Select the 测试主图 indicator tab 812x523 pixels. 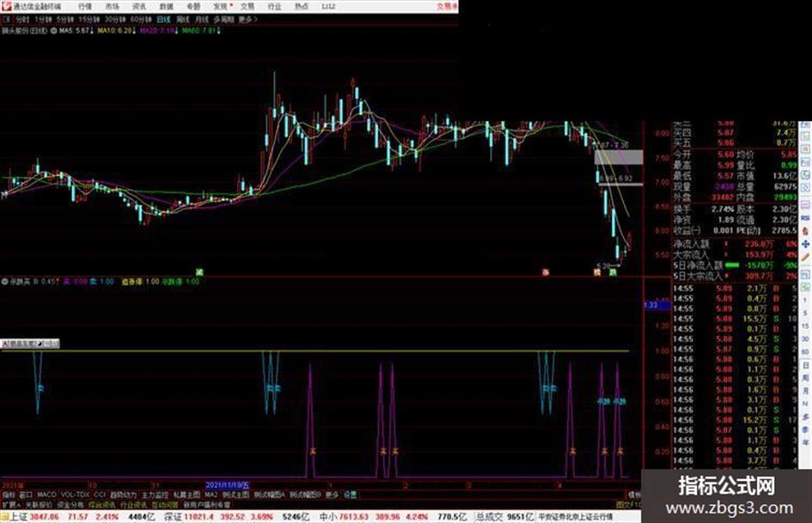[x=235, y=495]
